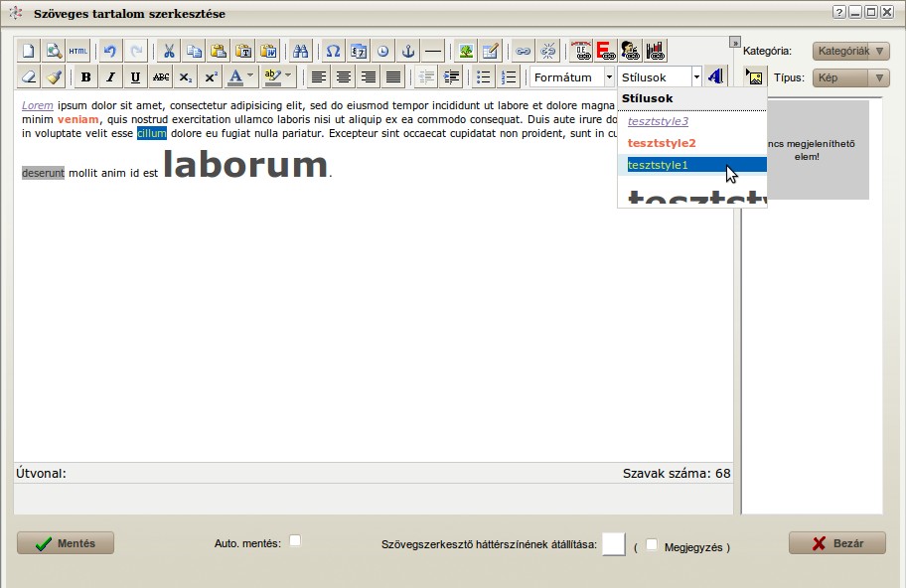This screenshot has height=588, width=906.
Task: Open the text color dropdown arrow
Action: pyautogui.click(x=250, y=77)
